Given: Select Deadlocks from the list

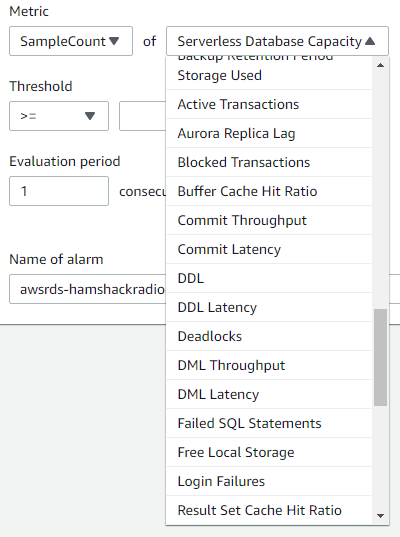Looking at the screenshot, I should pyautogui.click(x=269, y=336).
